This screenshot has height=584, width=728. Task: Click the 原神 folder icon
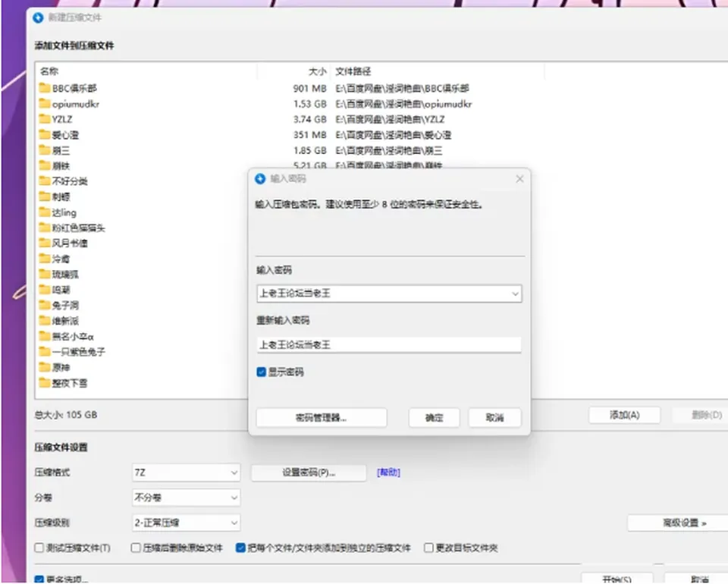[45, 367]
